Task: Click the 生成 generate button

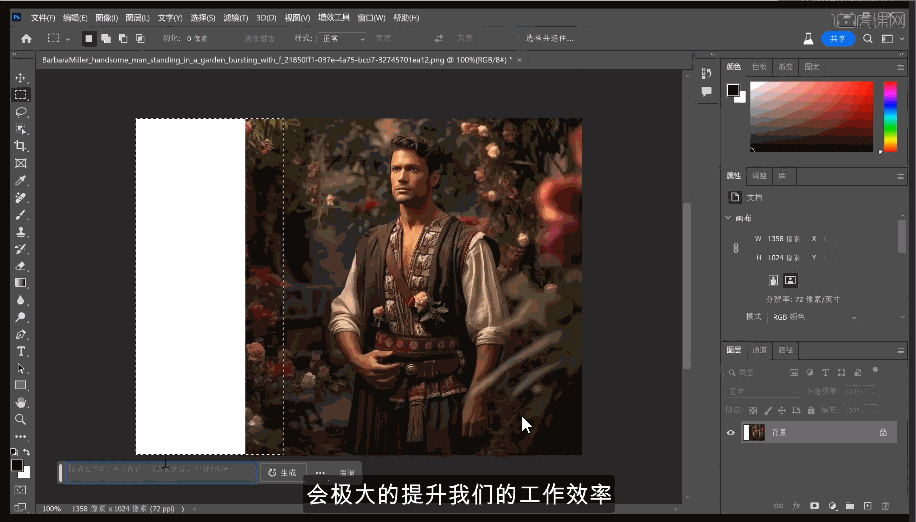Action: tap(282, 472)
